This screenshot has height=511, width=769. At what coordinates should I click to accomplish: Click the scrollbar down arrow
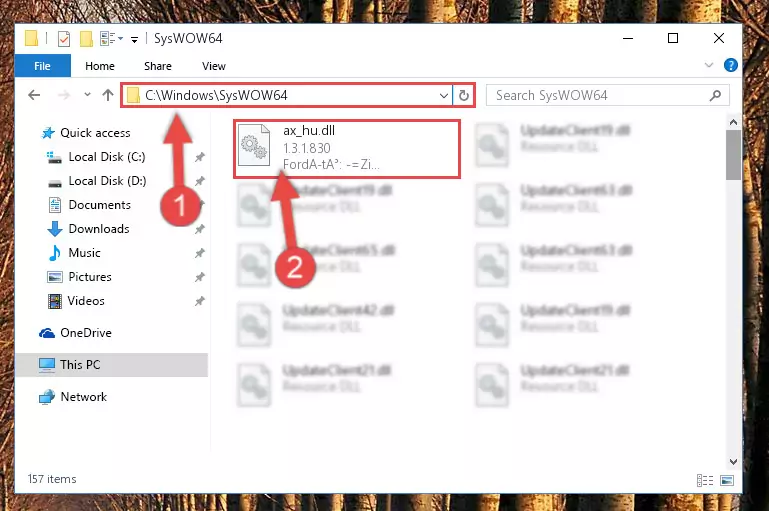click(x=733, y=461)
